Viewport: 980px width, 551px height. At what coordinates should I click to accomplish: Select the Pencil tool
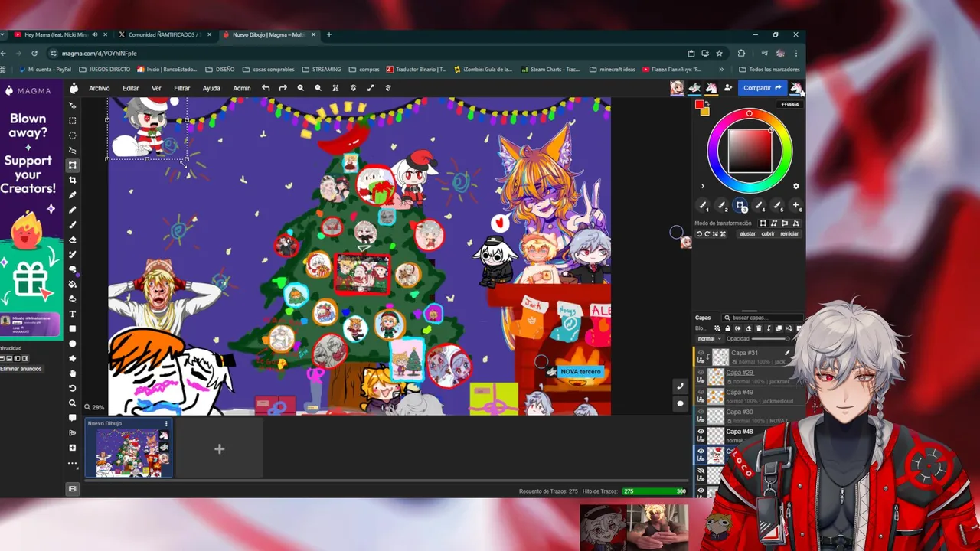[73, 210]
